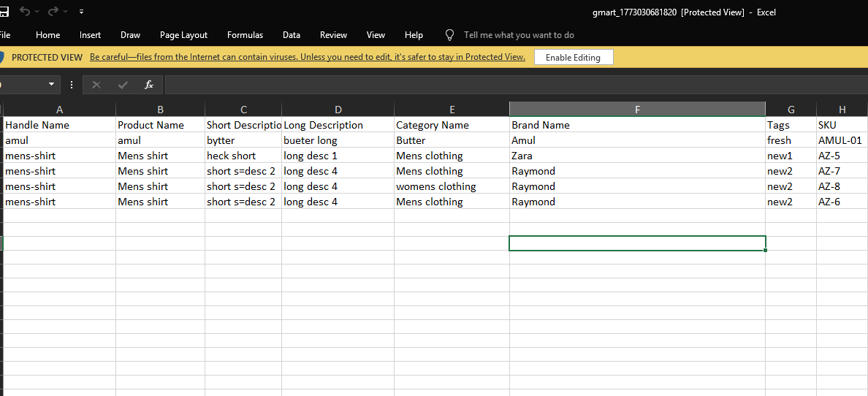Viewport: 868px width, 396px height.
Task: Click the Tags header cell
Action: pos(791,125)
